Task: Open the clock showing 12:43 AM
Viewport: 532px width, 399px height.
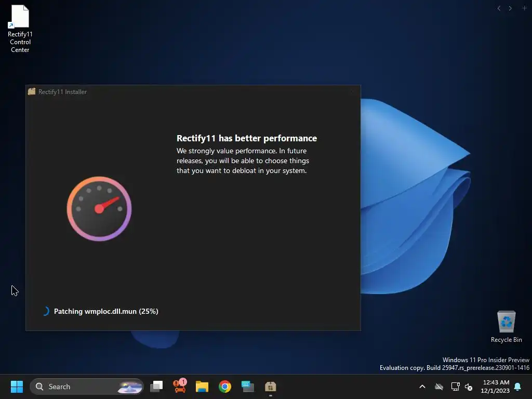Action: (x=495, y=387)
